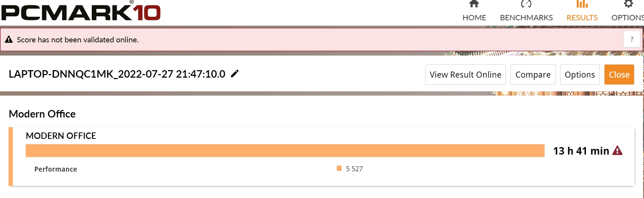Click the Modern Office orange battery bar
644x198 pixels.
285,151
